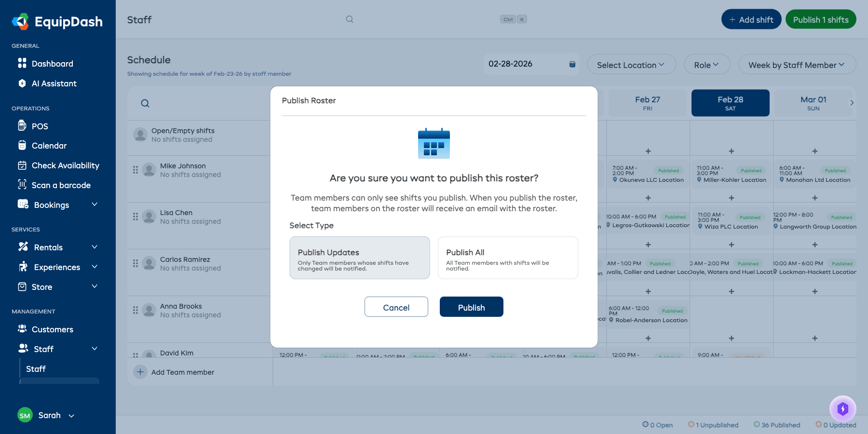The width and height of the screenshot is (868, 434).
Task: Click the search magnifier in the schedule panel
Action: (x=145, y=103)
